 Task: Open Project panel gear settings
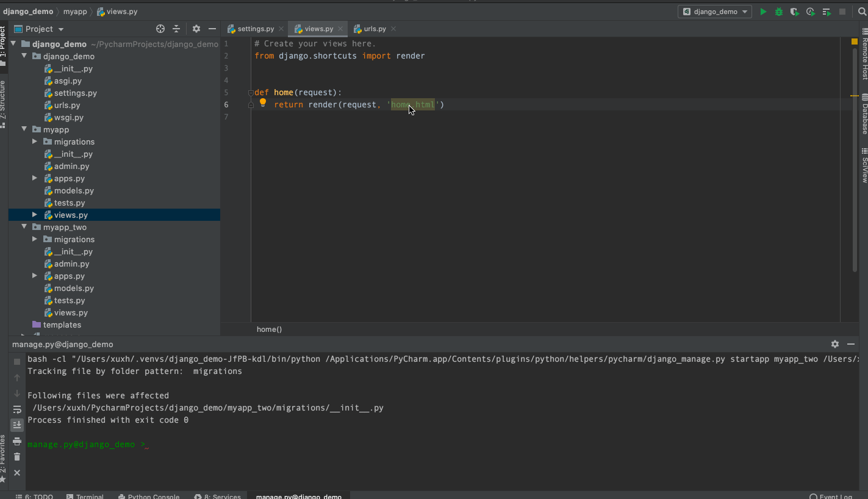pyautogui.click(x=196, y=29)
